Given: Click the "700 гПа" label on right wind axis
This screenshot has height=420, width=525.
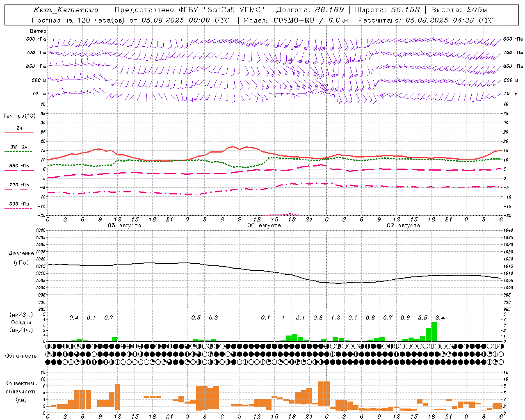Looking at the screenshot, I should [513, 52].
